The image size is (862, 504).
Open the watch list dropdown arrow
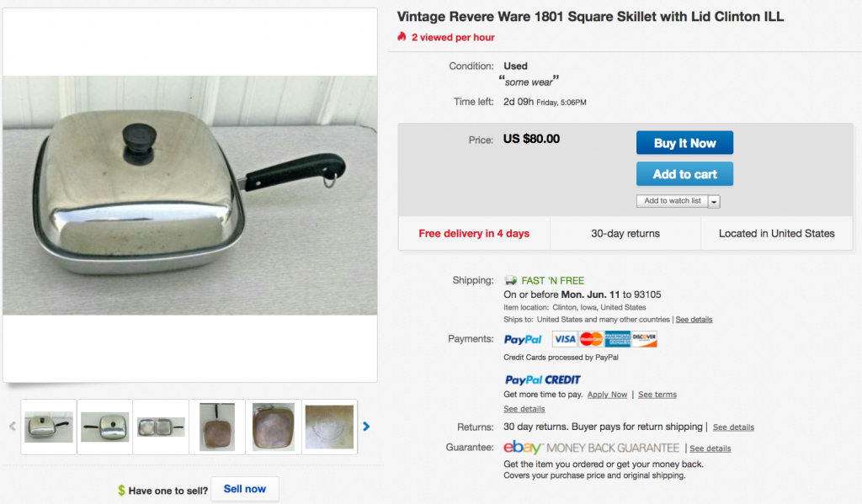click(714, 201)
